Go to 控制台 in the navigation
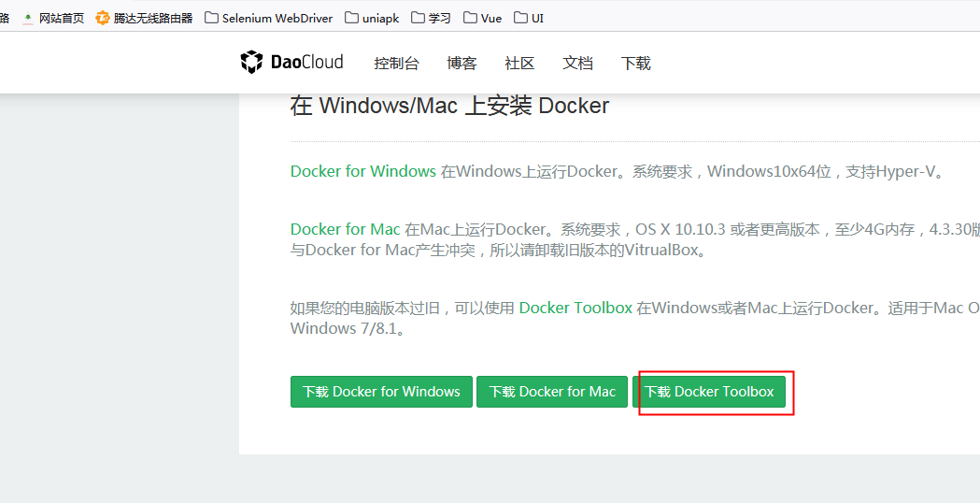The height and width of the screenshot is (503, 980). pyautogui.click(x=396, y=64)
